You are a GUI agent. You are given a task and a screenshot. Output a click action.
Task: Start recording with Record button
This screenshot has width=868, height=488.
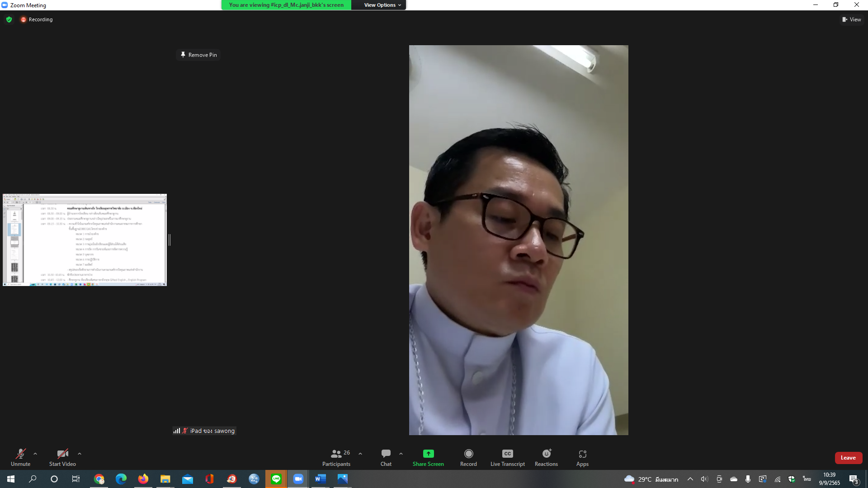coord(468,457)
